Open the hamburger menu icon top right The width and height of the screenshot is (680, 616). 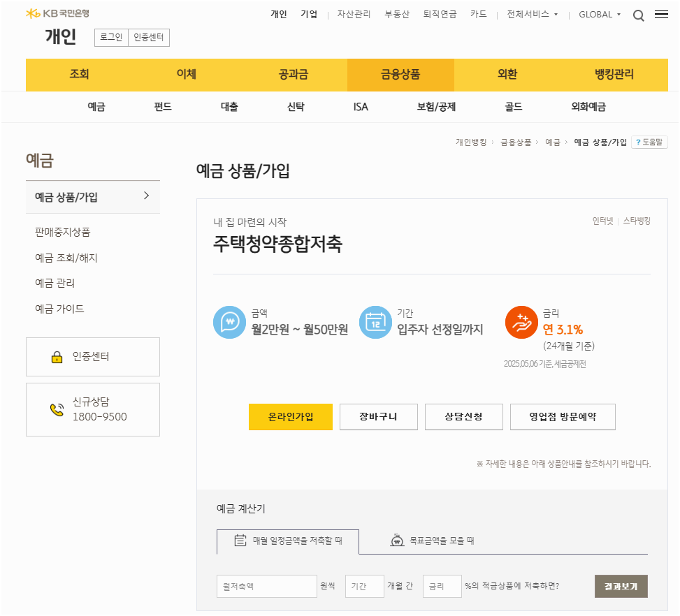(x=662, y=15)
